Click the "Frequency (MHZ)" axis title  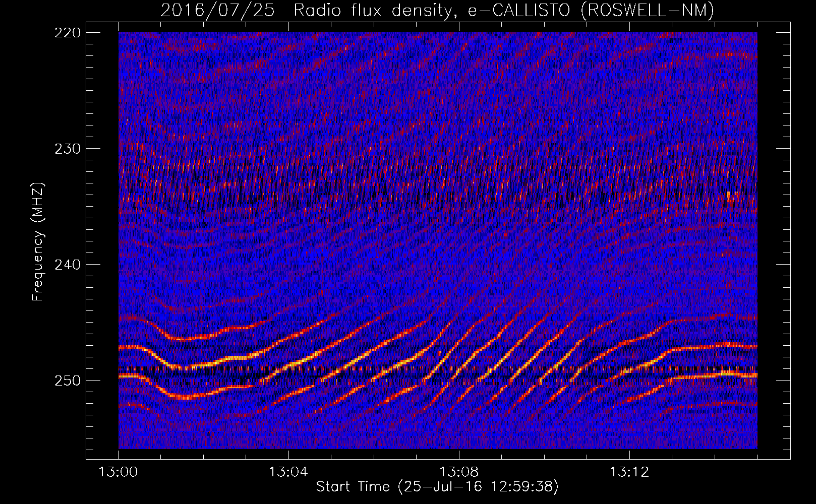38,241
